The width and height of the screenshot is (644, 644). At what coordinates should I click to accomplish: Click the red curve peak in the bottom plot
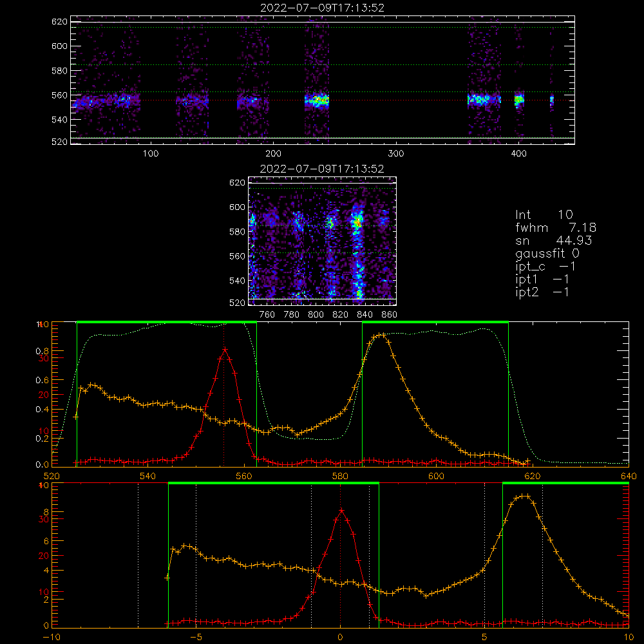pyautogui.click(x=341, y=511)
